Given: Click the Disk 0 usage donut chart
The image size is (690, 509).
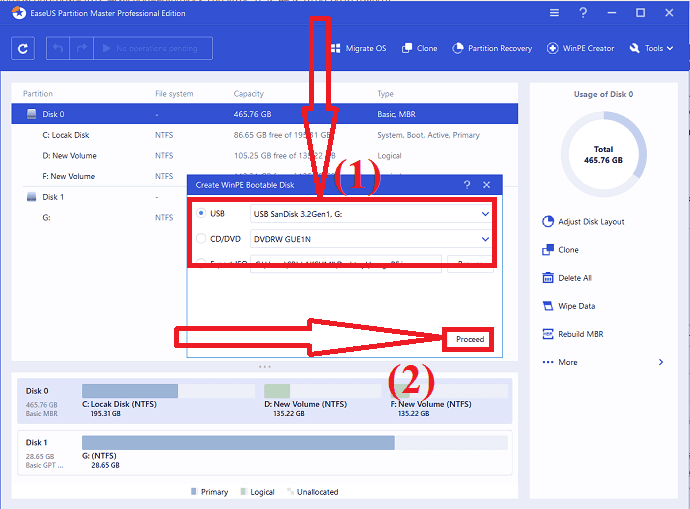Looking at the screenshot, I should click(x=603, y=154).
